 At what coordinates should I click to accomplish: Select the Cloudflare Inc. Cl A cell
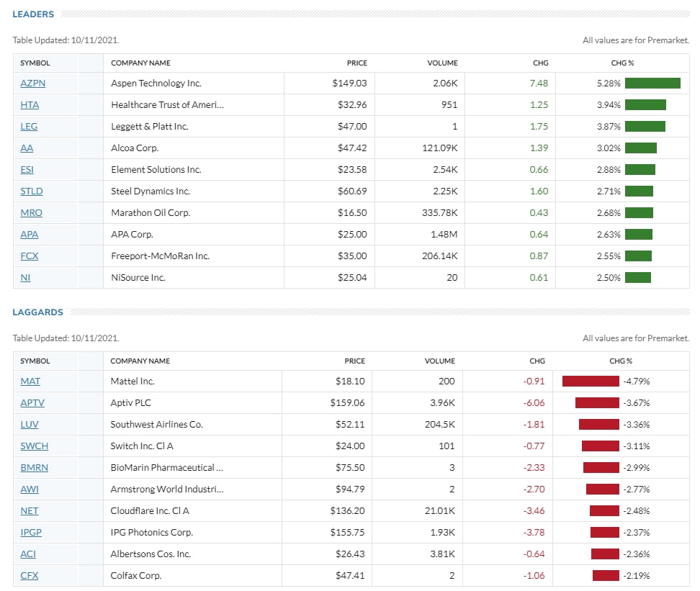(x=150, y=510)
